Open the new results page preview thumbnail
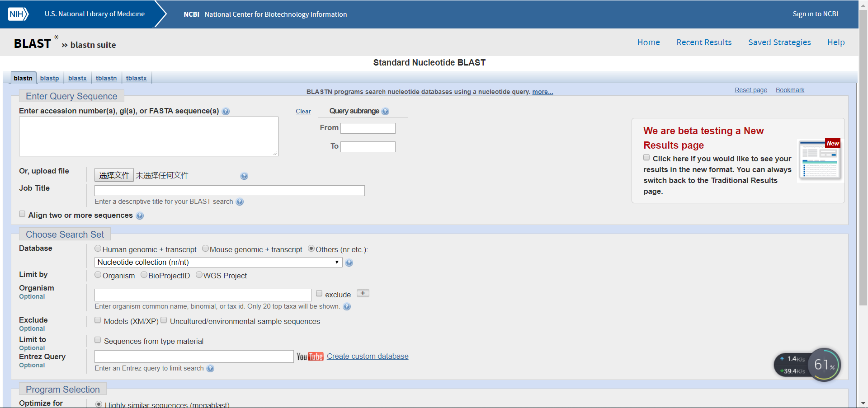868x408 pixels. tap(820, 160)
